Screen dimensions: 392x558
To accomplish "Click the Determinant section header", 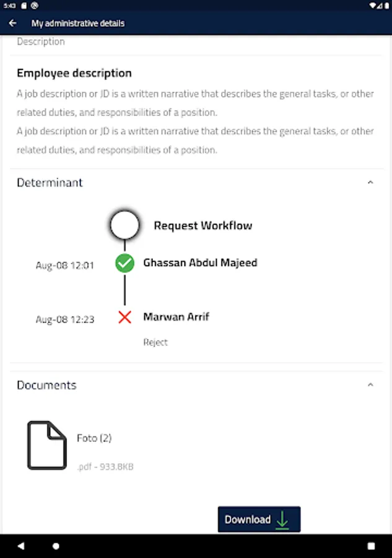I will [x=50, y=183].
